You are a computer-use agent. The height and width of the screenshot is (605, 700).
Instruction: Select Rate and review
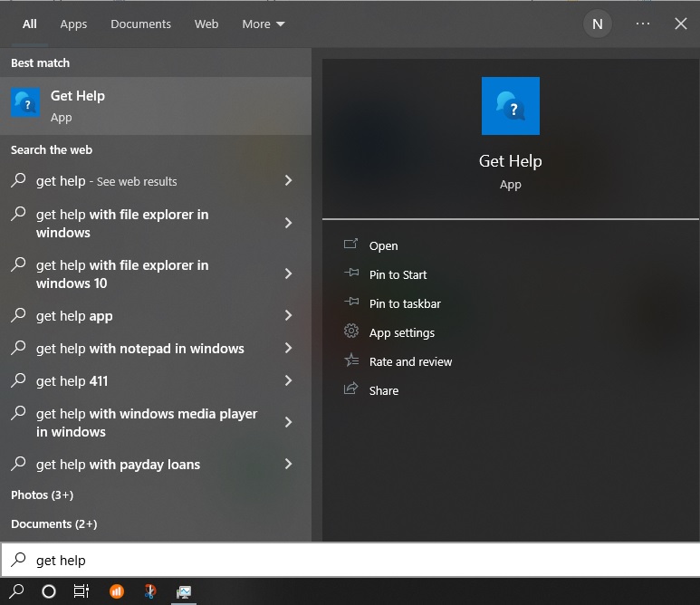411,361
